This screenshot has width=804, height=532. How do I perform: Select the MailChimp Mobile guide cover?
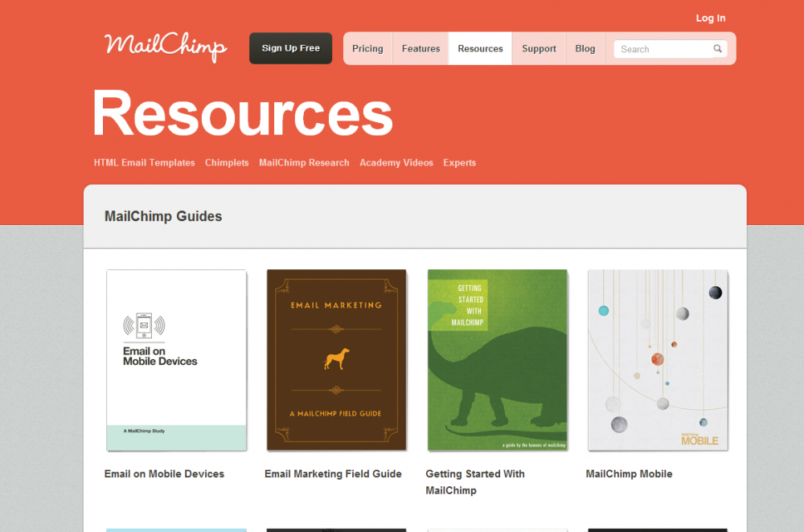click(x=657, y=360)
